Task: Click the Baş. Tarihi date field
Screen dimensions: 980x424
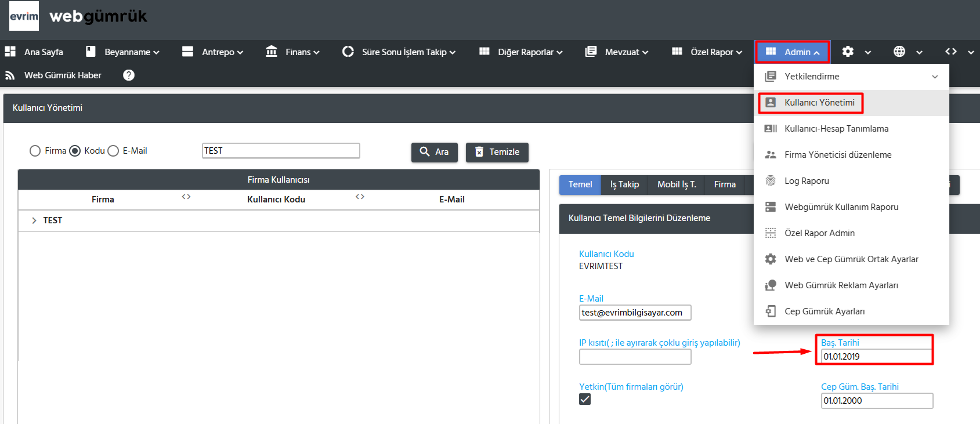Action: coord(876,357)
